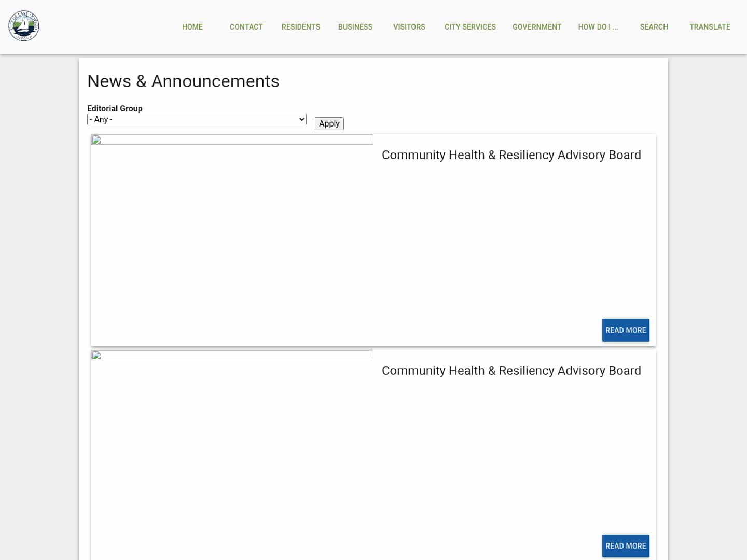
Task: Open the HOME menu item
Action: [x=192, y=26]
